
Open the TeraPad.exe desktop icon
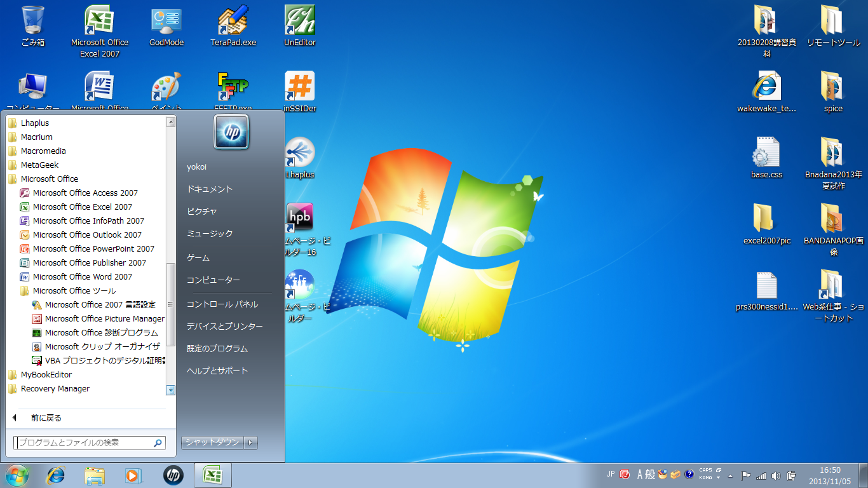pyautogui.click(x=233, y=22)
